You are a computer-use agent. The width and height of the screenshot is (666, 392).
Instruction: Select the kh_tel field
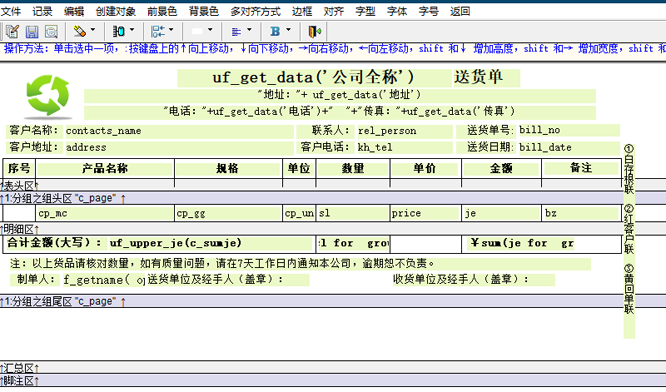click(405, 147)
